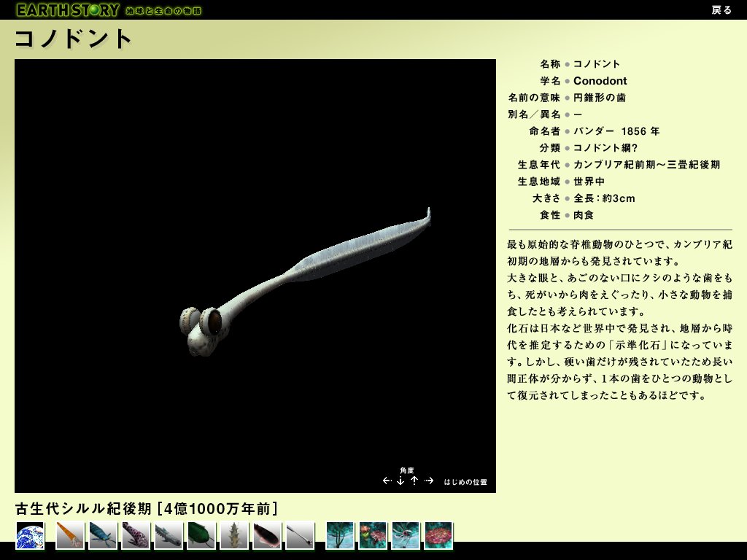Select the green beetle-like creature icon
Viewport: 747px width, 560px height.
pos(200,534)
